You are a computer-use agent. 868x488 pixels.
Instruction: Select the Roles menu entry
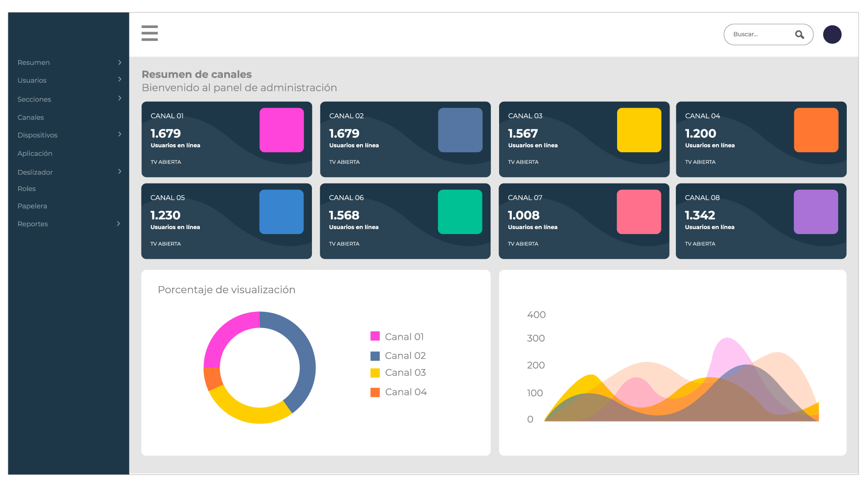(x=27, y=189)
